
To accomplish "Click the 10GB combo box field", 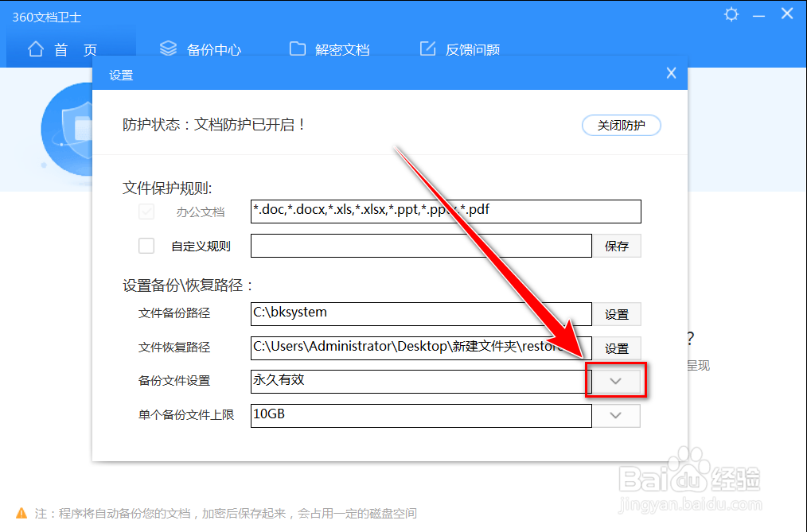I will coord(421,415).
